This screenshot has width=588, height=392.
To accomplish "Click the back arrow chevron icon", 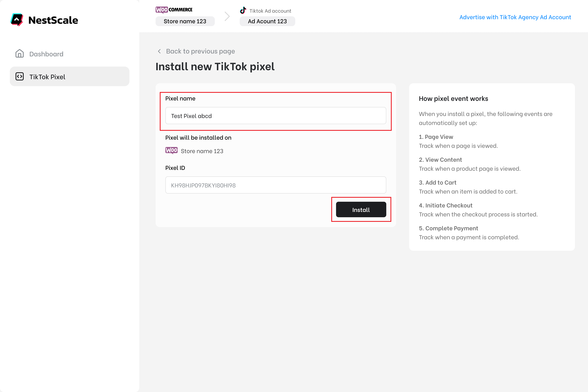I will coord(159,51).
